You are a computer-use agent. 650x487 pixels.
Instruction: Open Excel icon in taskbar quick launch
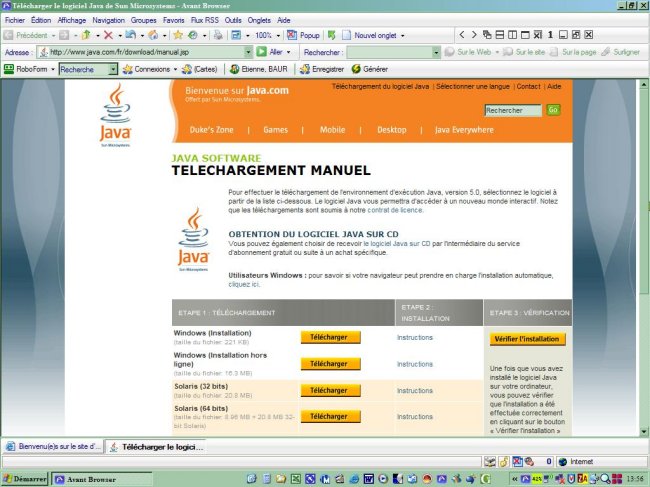(x=296, y=479)
